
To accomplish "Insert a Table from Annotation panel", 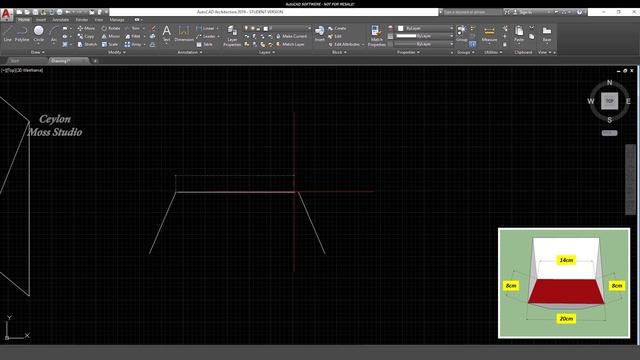I will [204, 44].
